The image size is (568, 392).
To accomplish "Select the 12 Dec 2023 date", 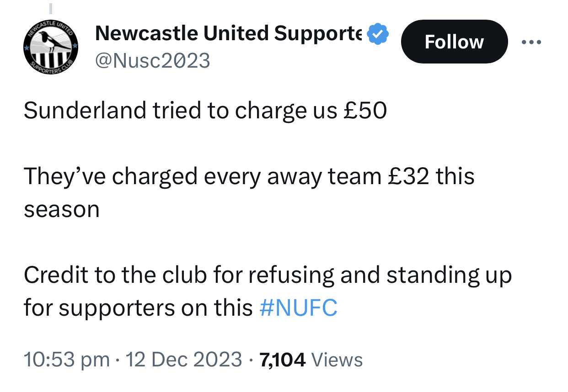I will tap(184, 360).
